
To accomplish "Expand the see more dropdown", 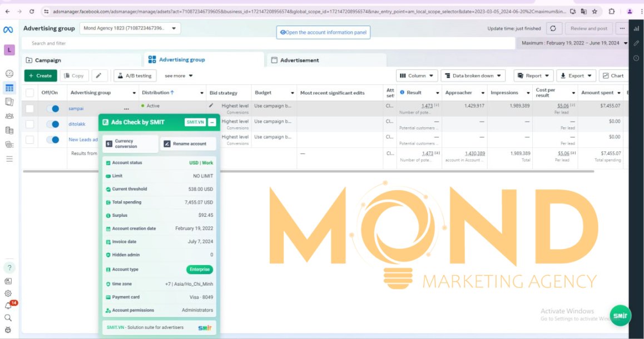I will coord(179,76).
